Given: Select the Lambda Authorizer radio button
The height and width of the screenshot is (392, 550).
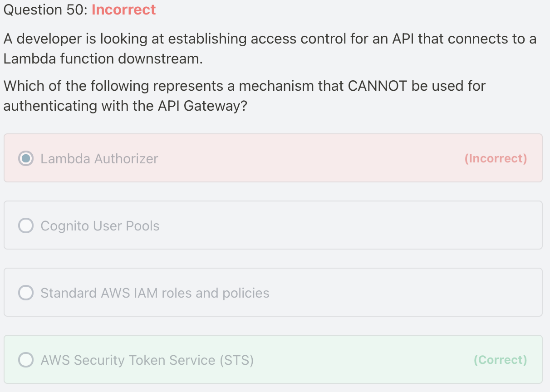Looking at the screenshot, I should tap(26, 158).
